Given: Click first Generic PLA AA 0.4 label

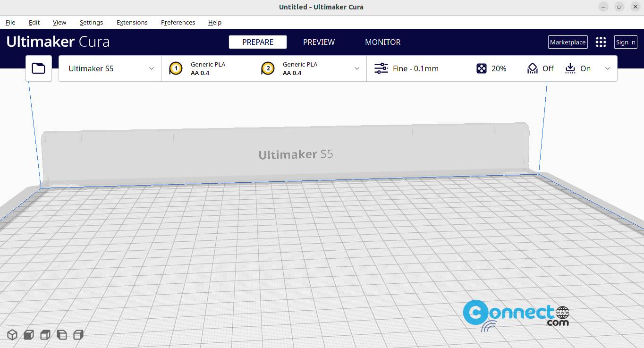Looking at the screenshot, I should pyautogui.click(x=208, y=68).
